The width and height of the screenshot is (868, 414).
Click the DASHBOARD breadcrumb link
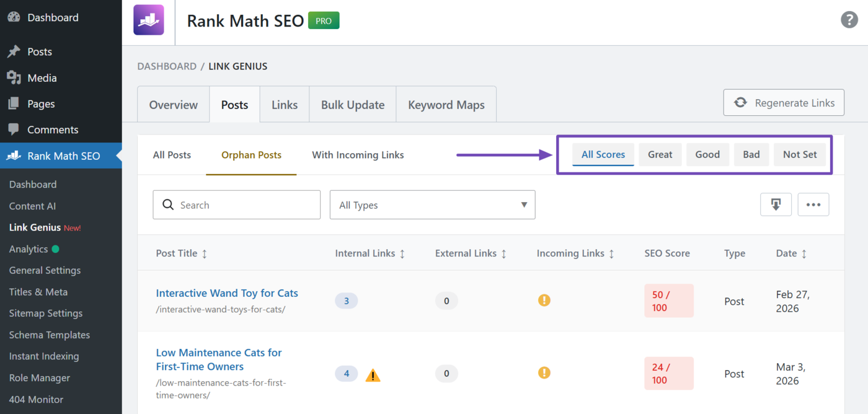tap(167, 66)
